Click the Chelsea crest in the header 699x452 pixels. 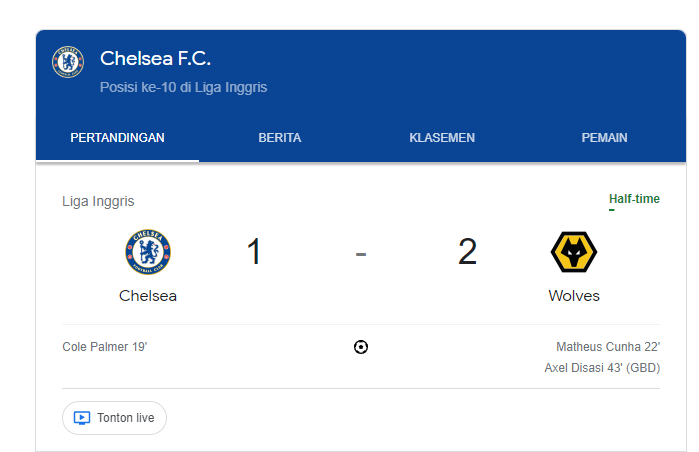tap(68, 62)
